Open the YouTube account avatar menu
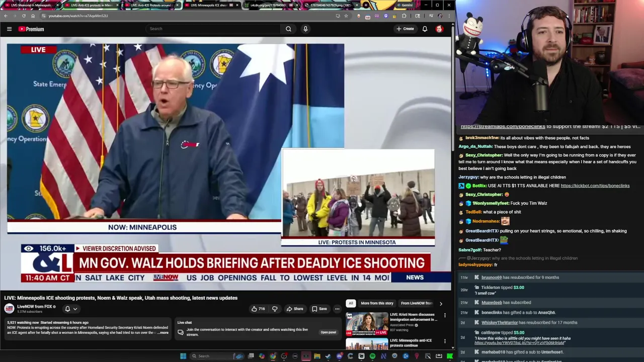 point(439,29)
